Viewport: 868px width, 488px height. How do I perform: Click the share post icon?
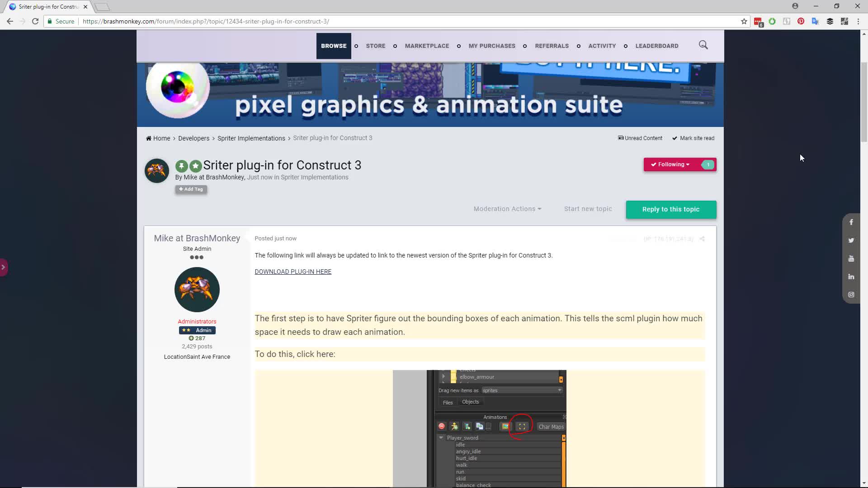point(702,239)
